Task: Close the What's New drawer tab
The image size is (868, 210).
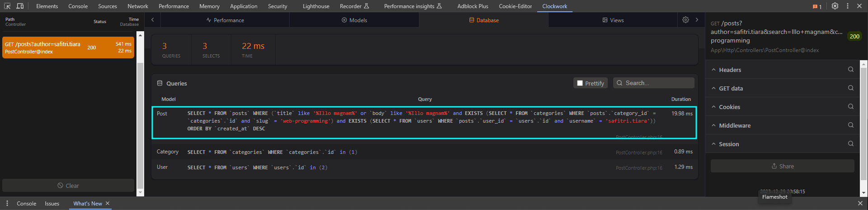Action: (x=108, y=204)
